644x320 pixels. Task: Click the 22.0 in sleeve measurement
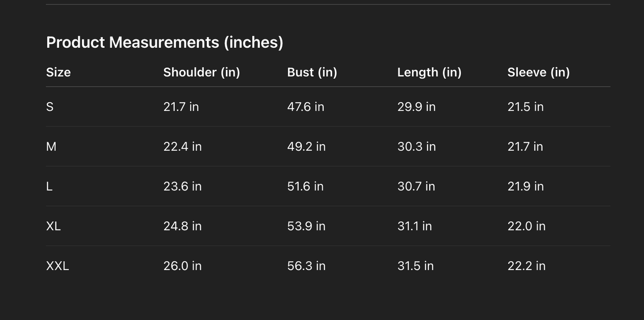click(x=526, y=226)
